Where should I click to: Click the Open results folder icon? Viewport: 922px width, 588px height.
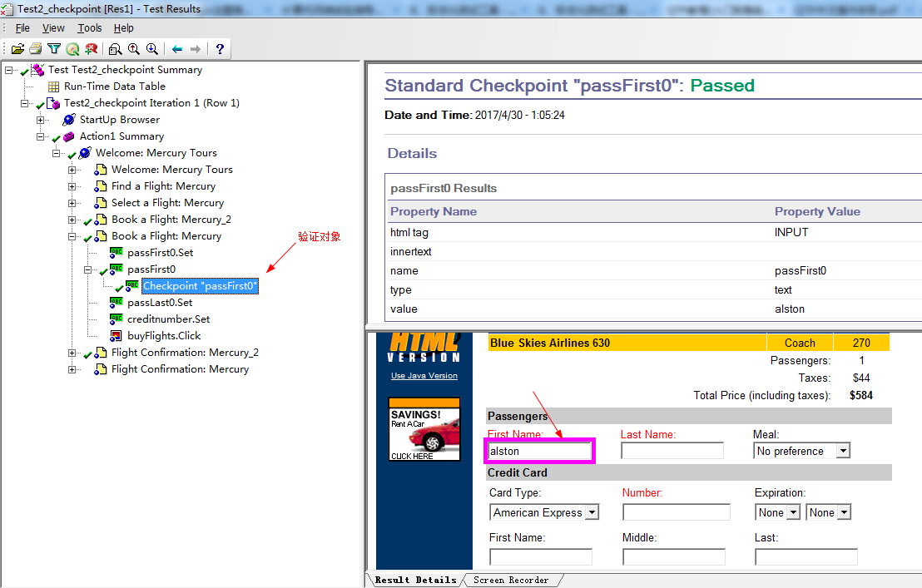coord(17,49)
